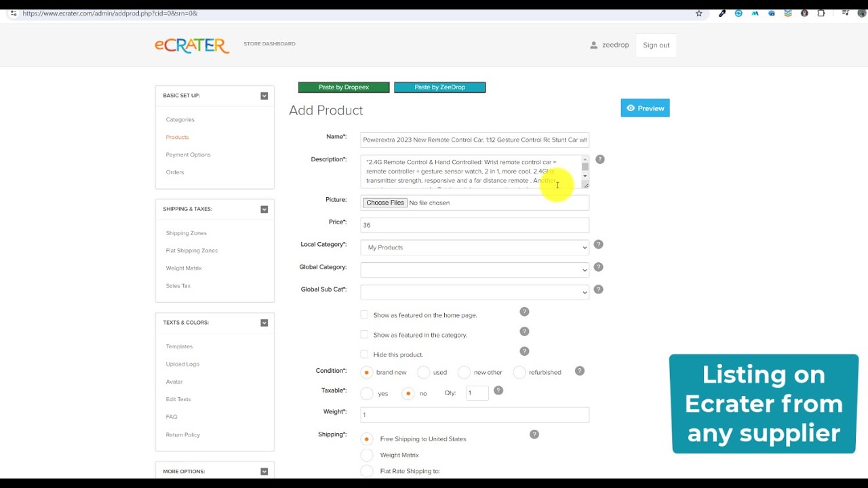The image size is (868, 488).
Task: Click into the product Name field
Action: pos(475,140)
